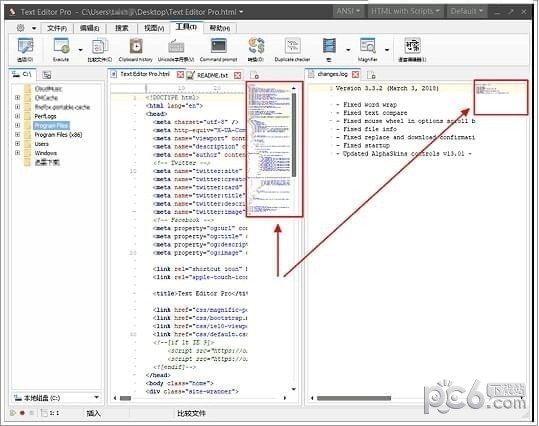Click new document icon after changes.log tab

[x=371, y=75]
